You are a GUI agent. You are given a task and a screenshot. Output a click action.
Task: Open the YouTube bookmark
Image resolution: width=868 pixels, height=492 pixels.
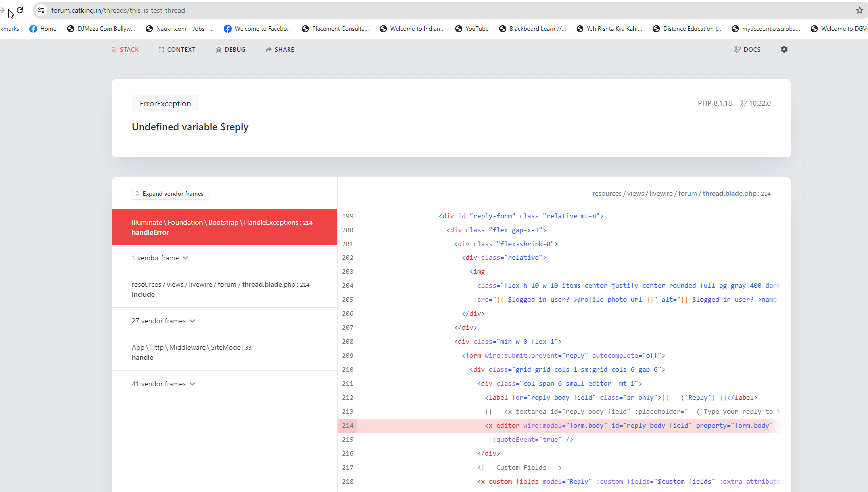(x=472, y=29)
